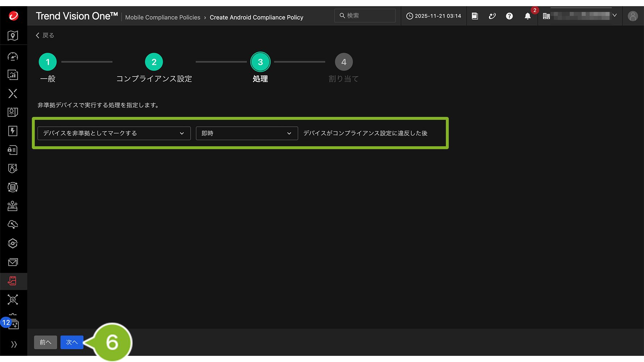This screenshot has width=644, height=362.
Task: Open the 即時 timing dropdown
Action: tap(247, 133)
